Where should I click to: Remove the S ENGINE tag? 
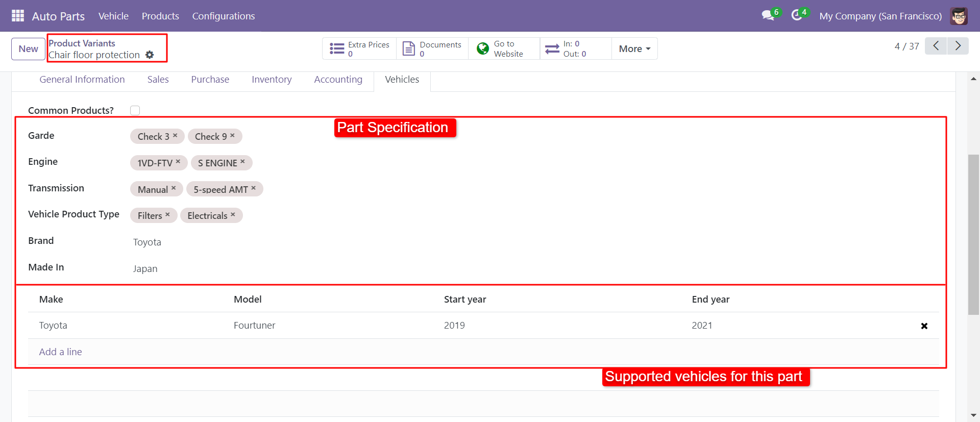tap(243, 162)
